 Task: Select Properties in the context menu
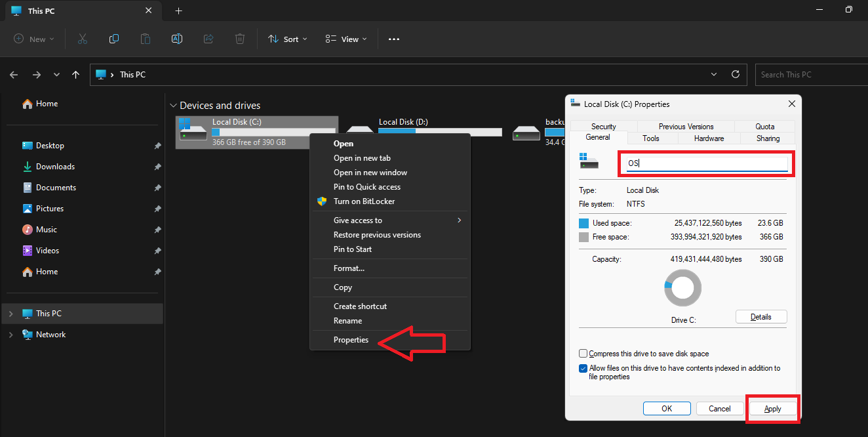351,340
